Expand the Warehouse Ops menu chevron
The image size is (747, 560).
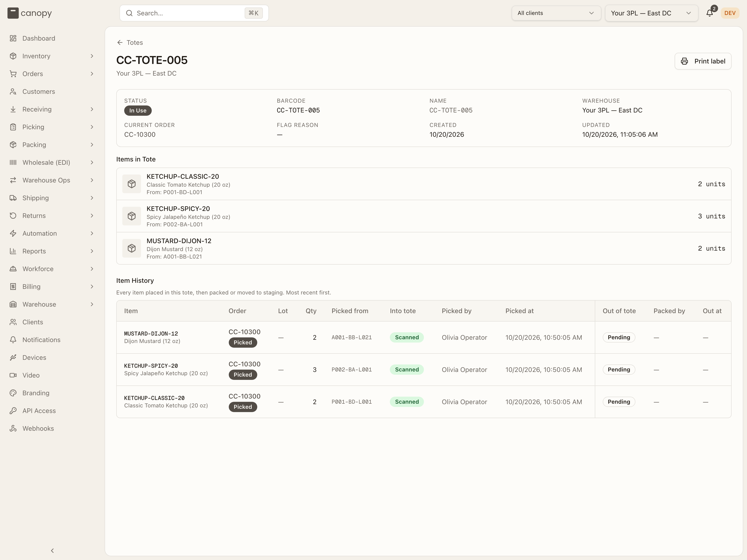click(92, 180)
